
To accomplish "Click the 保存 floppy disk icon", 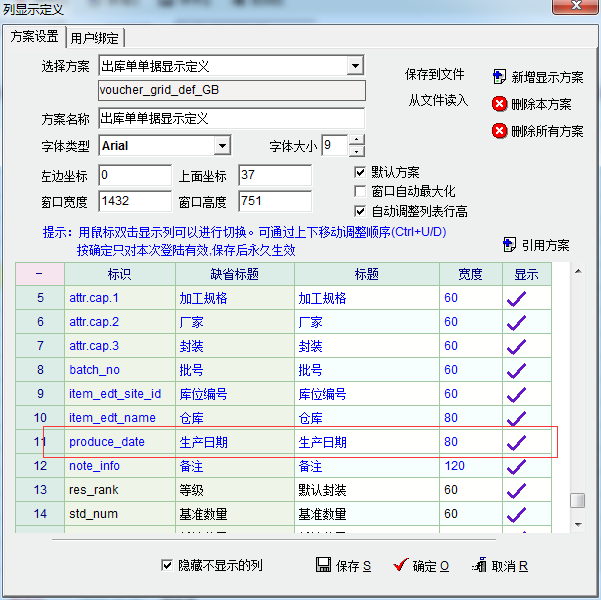I will click(x=323, y=565).
